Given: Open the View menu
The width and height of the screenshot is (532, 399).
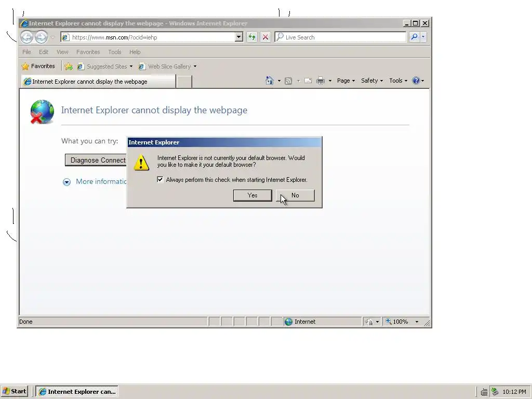Looking at the screenshot, I should click(x=62, y=52).
